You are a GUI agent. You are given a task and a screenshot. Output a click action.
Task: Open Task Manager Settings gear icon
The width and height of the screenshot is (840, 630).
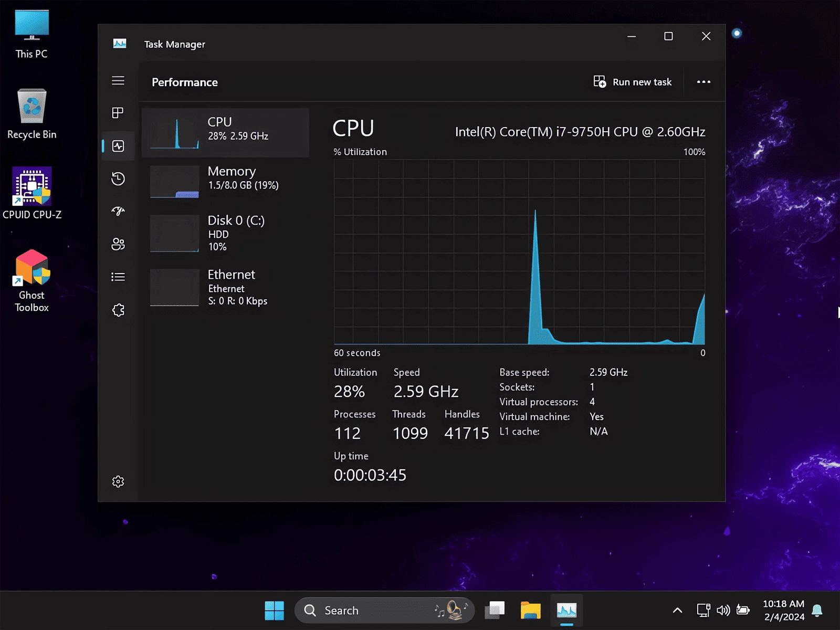[118, 481]
